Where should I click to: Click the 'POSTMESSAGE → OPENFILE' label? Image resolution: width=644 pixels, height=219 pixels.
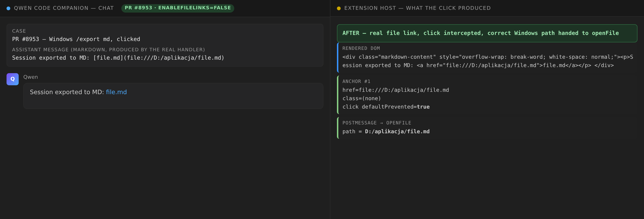[x=377, y=123]
